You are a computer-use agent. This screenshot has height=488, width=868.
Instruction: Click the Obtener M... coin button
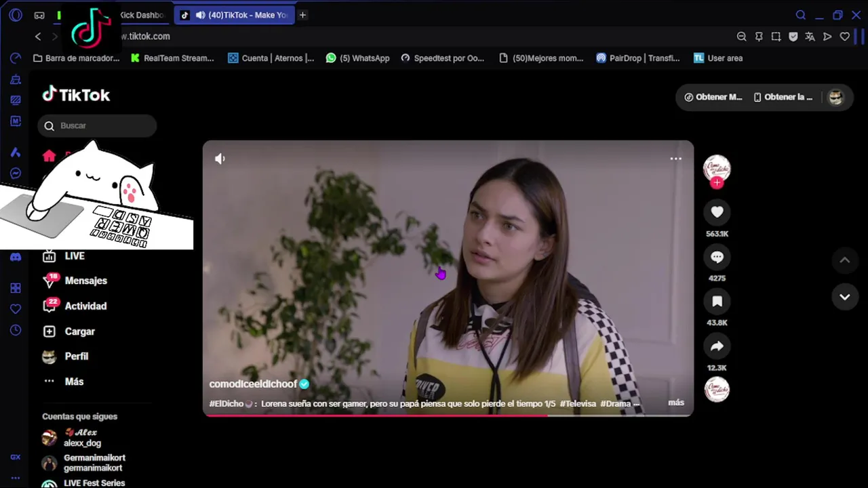(713, 97)
